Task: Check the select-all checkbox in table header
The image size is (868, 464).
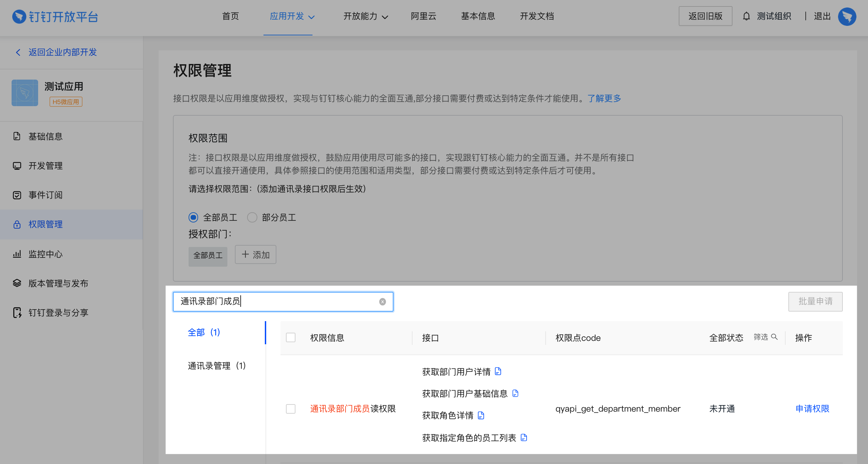Action: pos(291,337)
